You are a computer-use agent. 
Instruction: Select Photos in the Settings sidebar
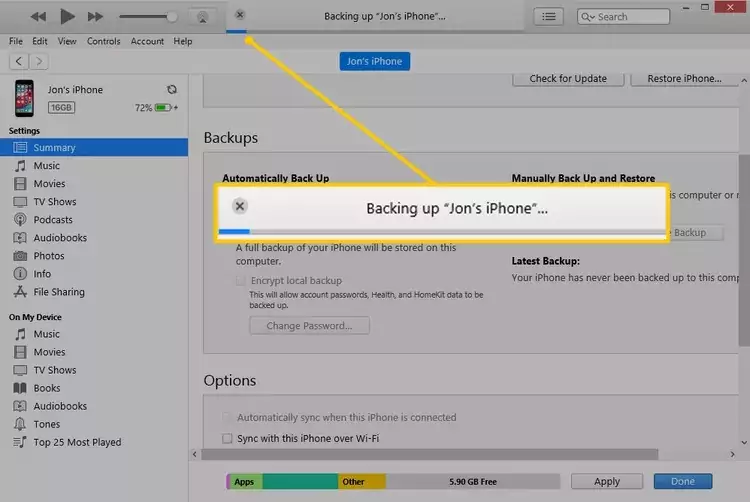click(48, 256)
